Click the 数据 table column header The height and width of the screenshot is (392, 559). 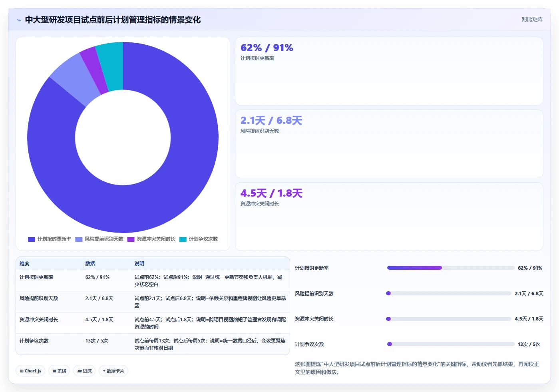(x=90, y=264)
